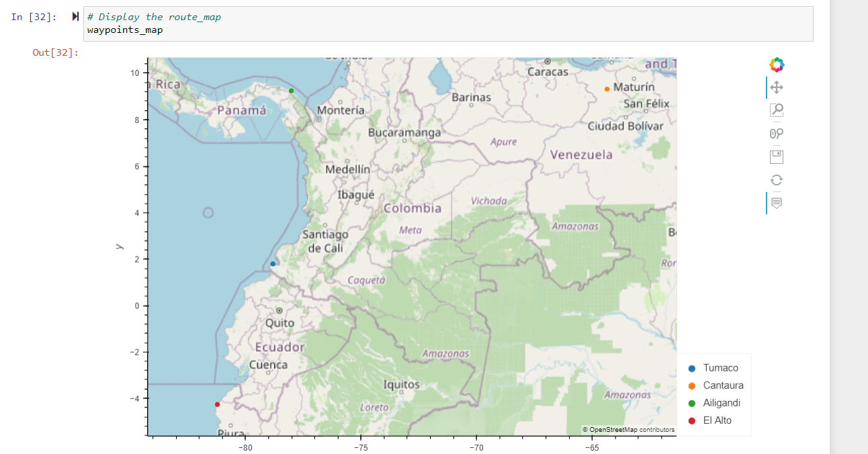Image resolution: width=868 pixels, height=454 pixels.
Task: Activate the Pan tool
Action: pos(777,87)
